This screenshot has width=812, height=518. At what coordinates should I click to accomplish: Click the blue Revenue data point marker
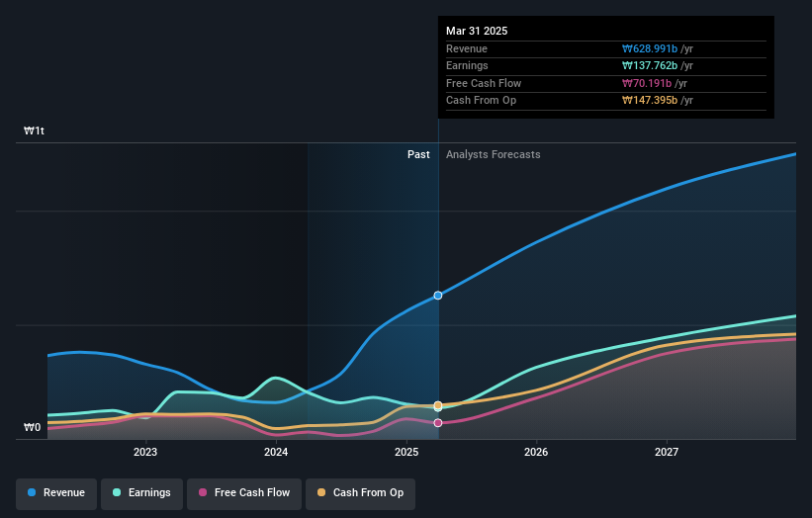(438, 296)
